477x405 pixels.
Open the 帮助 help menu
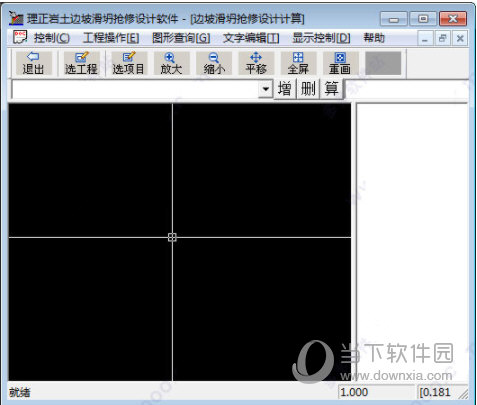click(x=374, y=38)
